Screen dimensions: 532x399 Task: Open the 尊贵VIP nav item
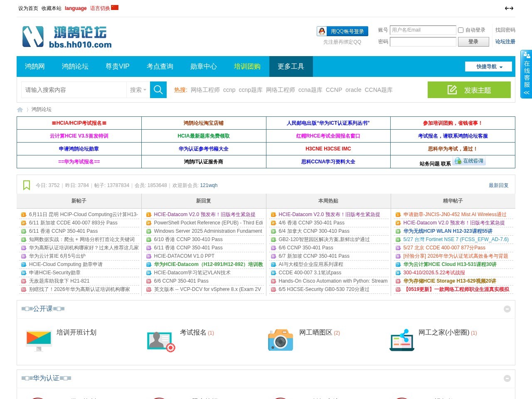tap(118, 66)
